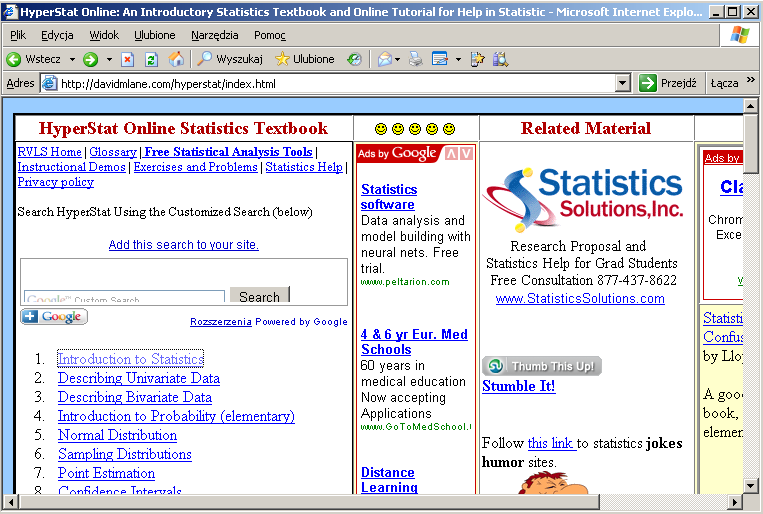Click the Google Custom Search input field
Image resolution: width=763 pixels, height=514 pixels.
(125, 296)
